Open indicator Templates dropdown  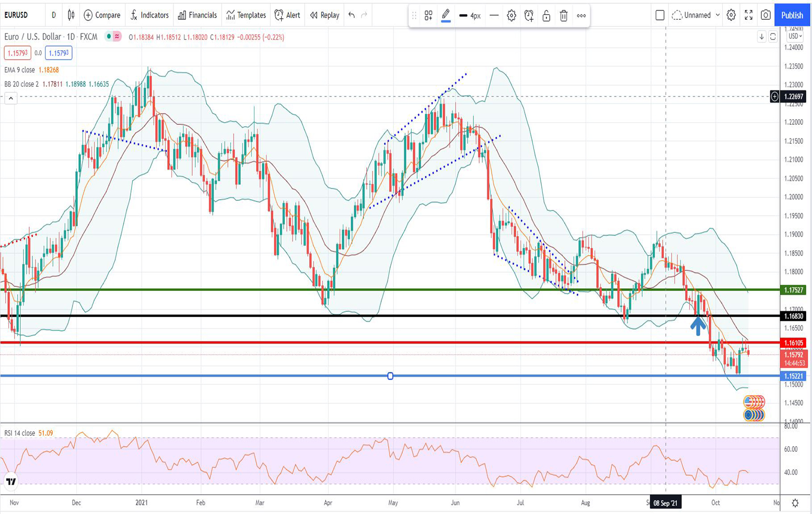tap(246, 15)
